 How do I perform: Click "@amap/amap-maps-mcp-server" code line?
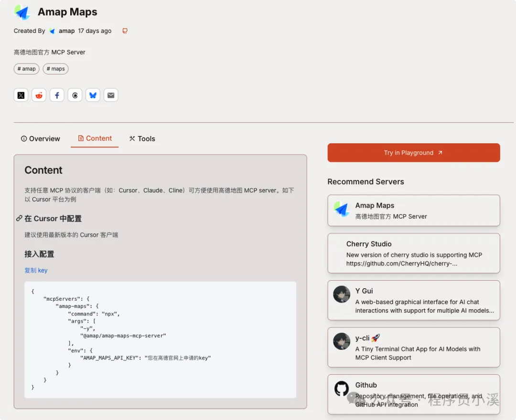point(123,336)
